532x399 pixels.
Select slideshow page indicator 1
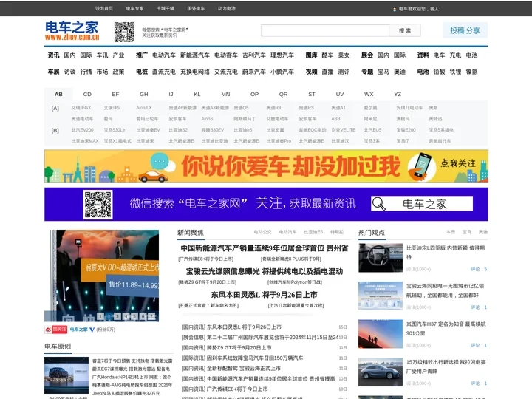click(x=100, y=316)
